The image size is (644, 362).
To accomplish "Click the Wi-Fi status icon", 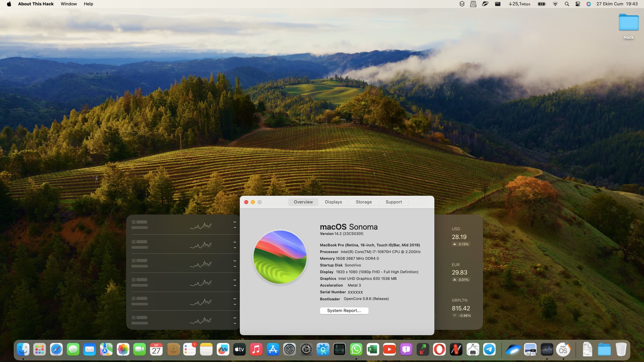I will (x=555, y=4).
